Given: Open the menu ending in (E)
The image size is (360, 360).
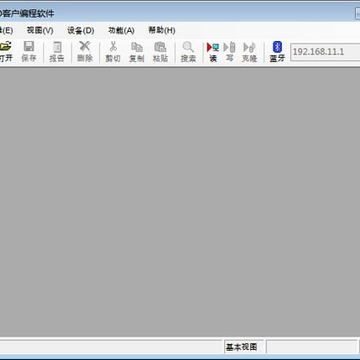Looking at the screenshot, I should coord(6,31).
